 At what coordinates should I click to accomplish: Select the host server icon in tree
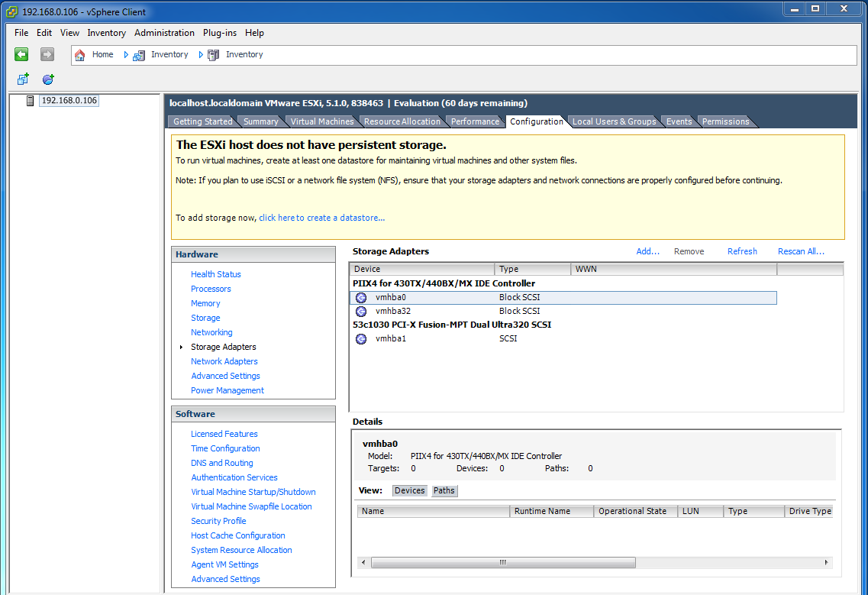point(31,101)
